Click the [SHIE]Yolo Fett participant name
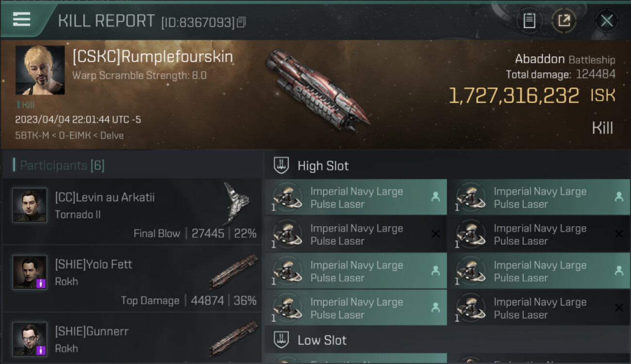This screenshot has width=631, height=364. [94, 265]
